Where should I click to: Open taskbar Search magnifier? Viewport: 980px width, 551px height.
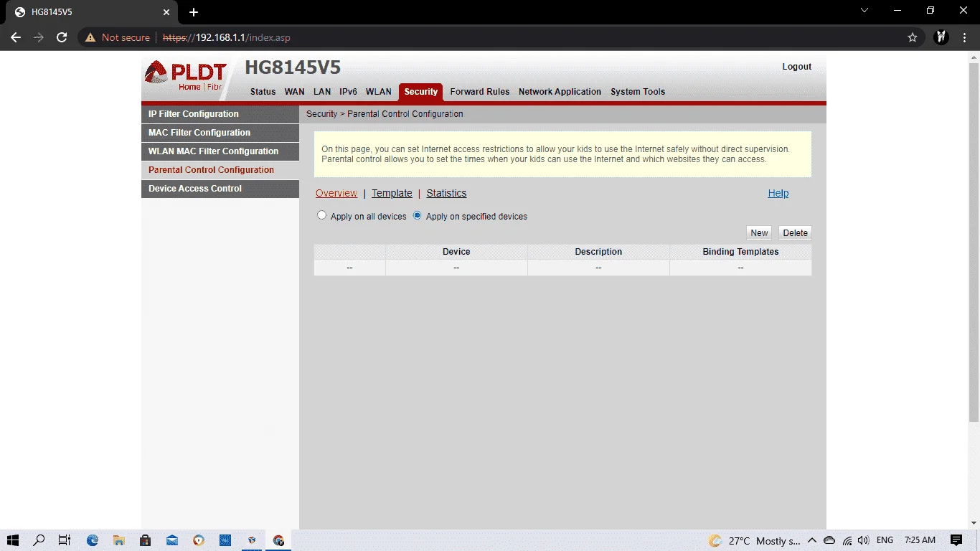(39, 540)
